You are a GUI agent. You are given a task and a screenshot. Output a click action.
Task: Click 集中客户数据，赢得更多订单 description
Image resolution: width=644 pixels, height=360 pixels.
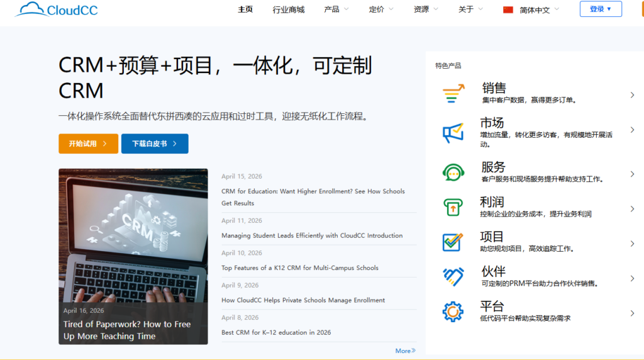(x=529, y=100)
